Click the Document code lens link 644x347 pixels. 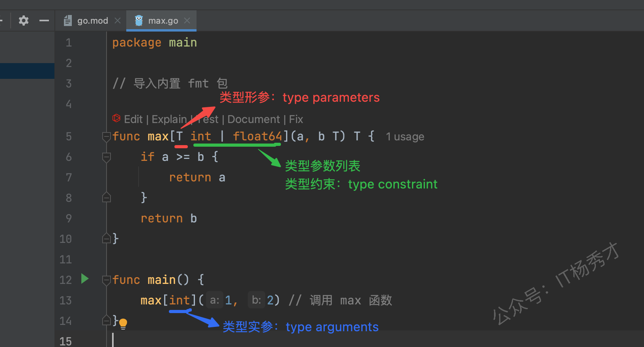pos(253,119)
